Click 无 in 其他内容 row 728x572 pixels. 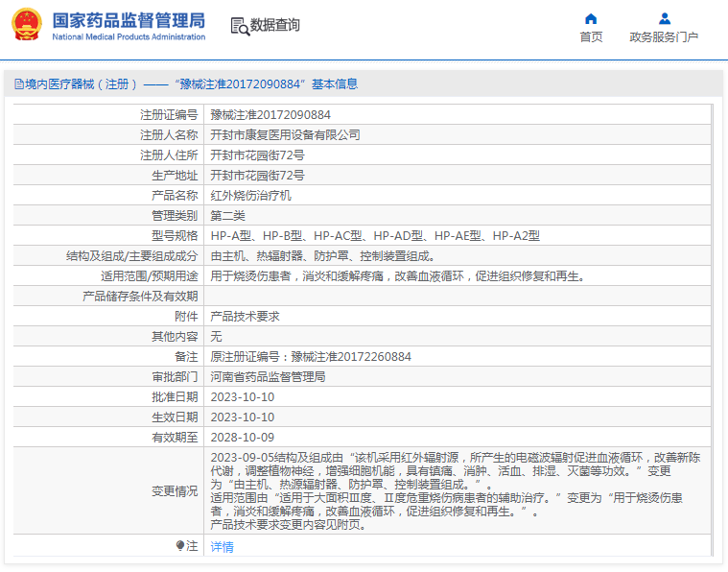(216, 337)
